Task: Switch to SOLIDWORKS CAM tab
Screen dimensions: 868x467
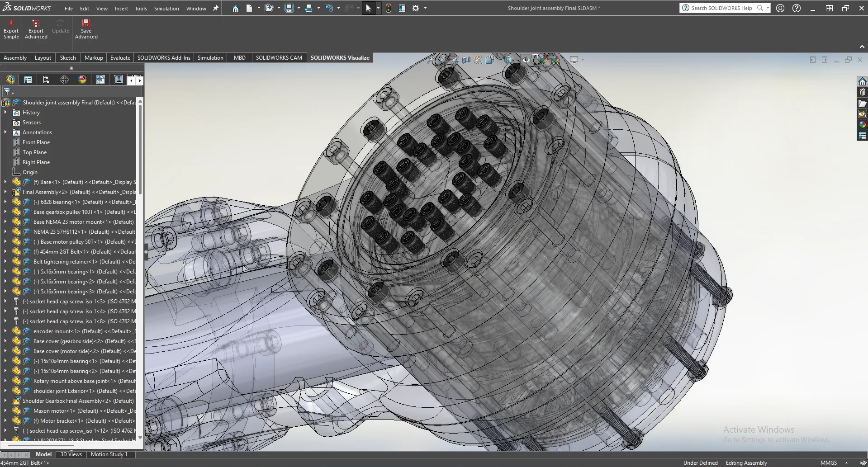Action: pos(279,58)
